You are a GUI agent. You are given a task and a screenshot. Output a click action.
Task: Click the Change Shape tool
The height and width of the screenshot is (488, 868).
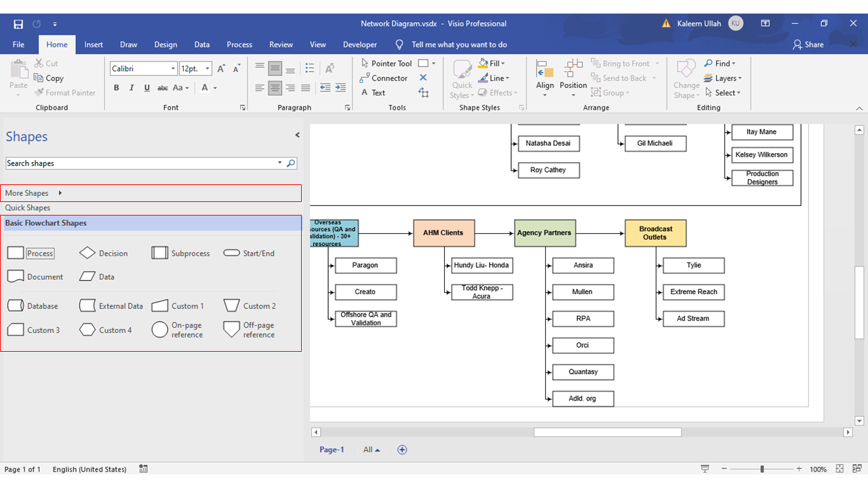pyautogui.click(x=686, y=77)
